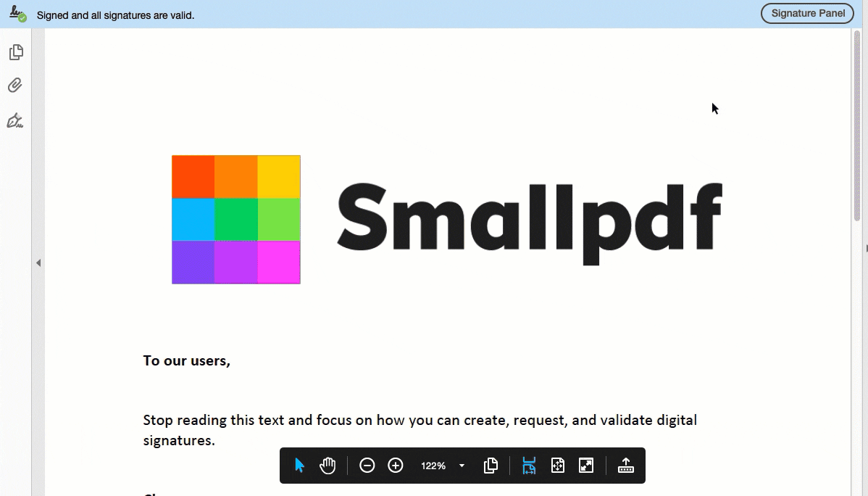Click the Smallpdf colored grid logo
868x496 pixels.
point(235,220)
